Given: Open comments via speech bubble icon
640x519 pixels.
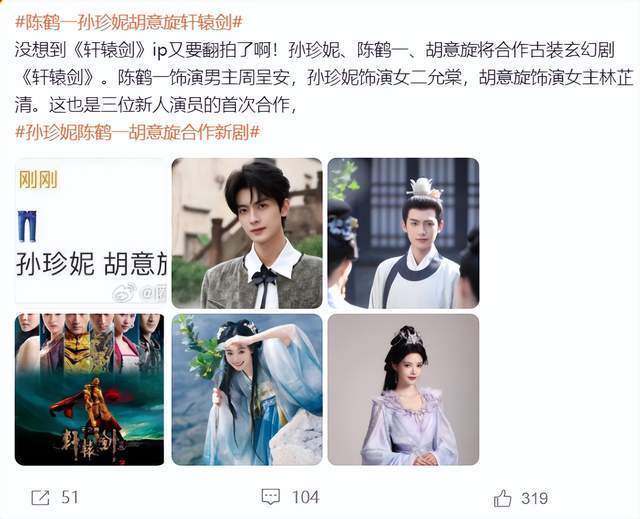Looking at the screenshot, I should tap(271, 497).
